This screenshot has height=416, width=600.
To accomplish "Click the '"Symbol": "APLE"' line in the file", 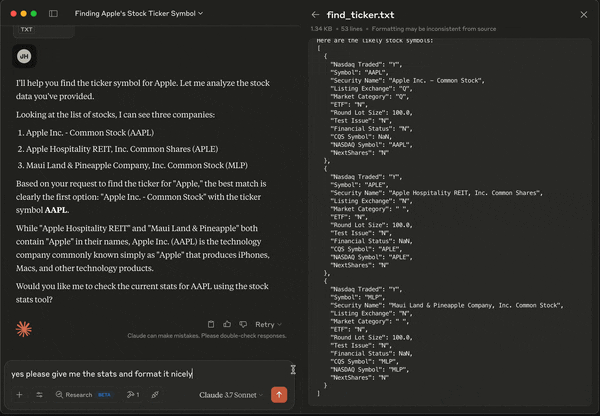I will tap(359, 185).
